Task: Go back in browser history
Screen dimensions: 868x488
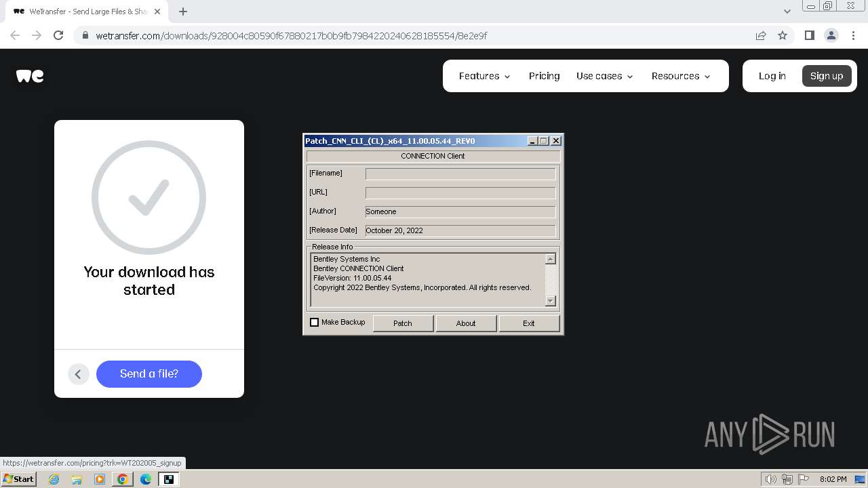Action: point(15,35)
